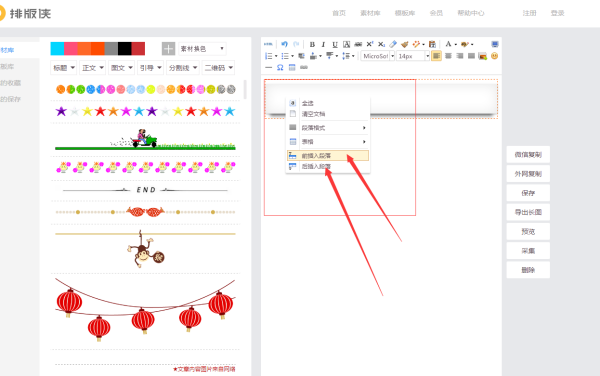Toggle italic formatting button

[x=323, y=44]
